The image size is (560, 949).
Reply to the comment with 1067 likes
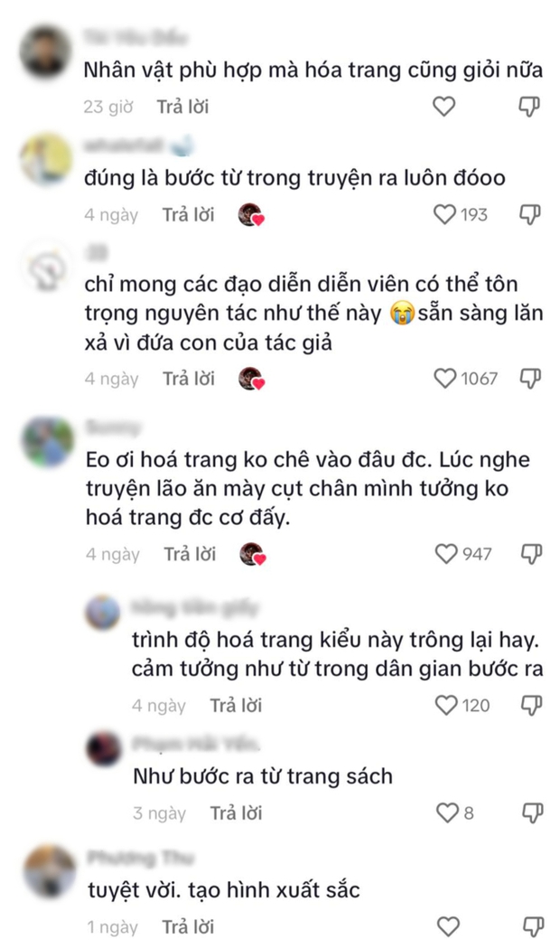189,379
